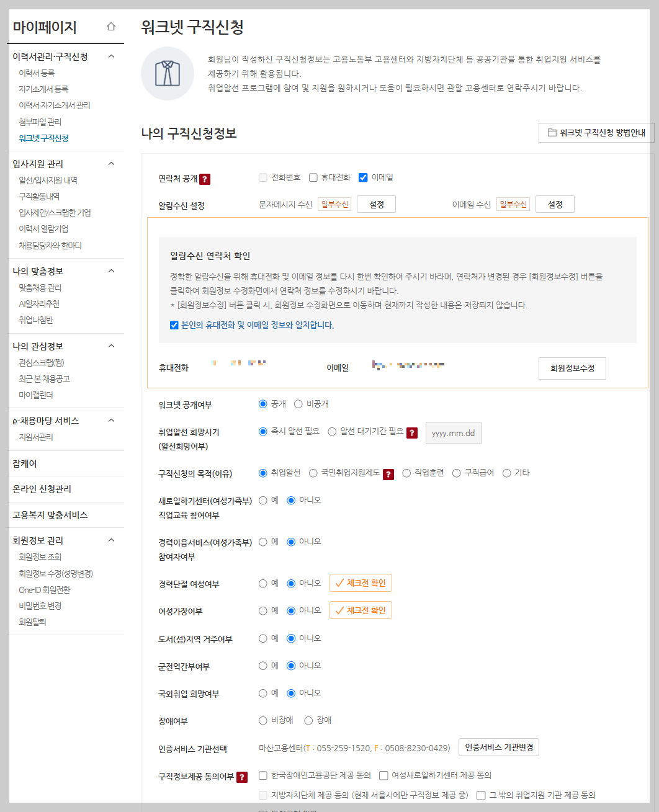
Task: Check 그 밖의 취업지원 기관 제공 동의
Action: (481, 795)
